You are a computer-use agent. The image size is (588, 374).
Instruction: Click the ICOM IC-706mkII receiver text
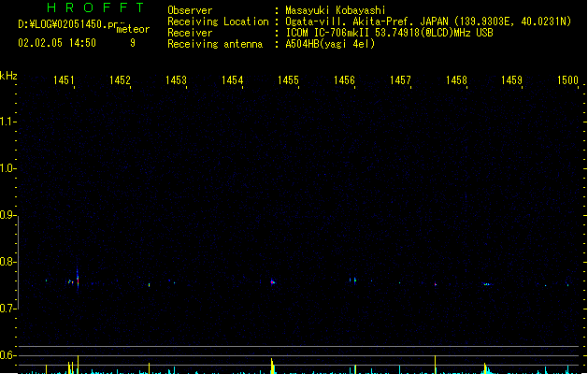pos(389,33)
